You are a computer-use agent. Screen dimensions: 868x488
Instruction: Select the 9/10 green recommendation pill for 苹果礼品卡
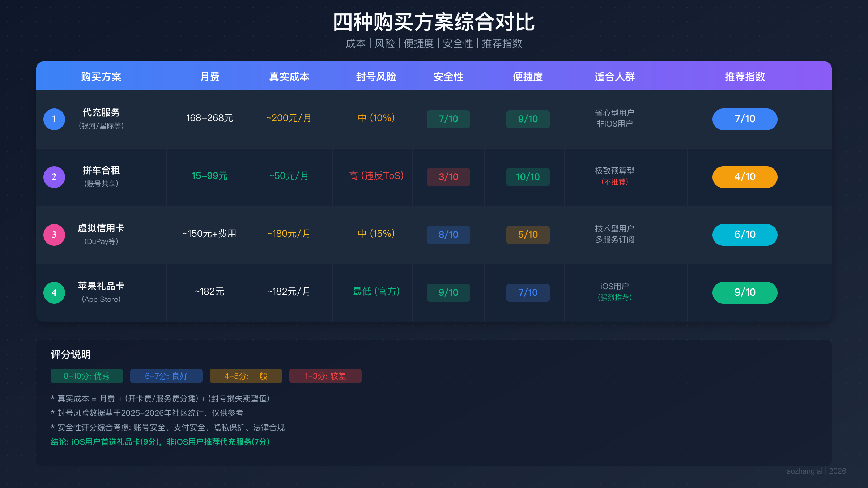(744, 292)
